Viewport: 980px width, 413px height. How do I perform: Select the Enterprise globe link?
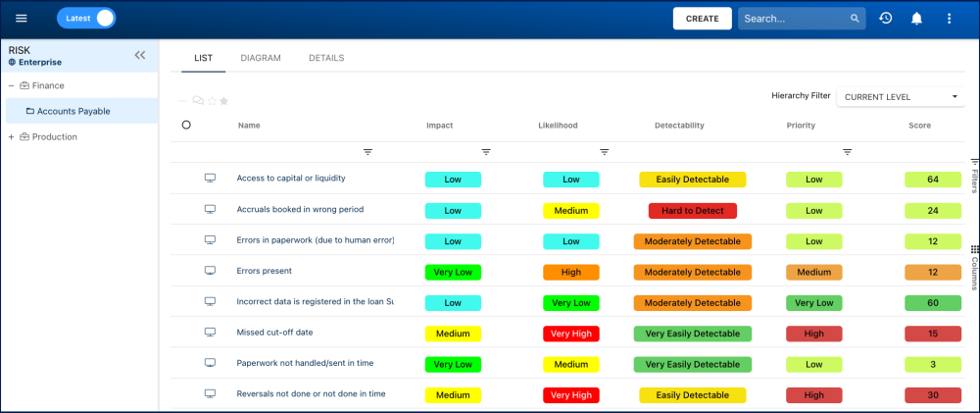tap(35, 62)
